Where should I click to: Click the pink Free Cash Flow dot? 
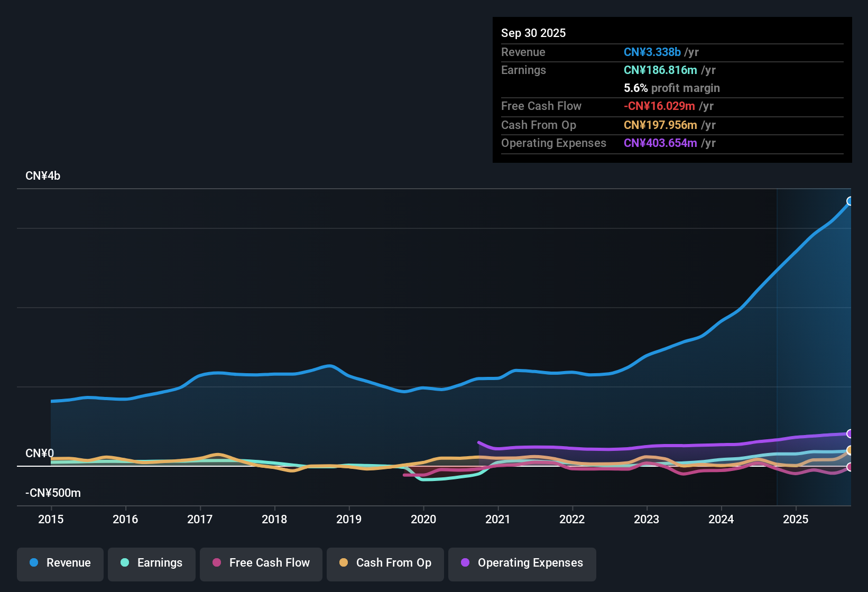click(217, 563)
